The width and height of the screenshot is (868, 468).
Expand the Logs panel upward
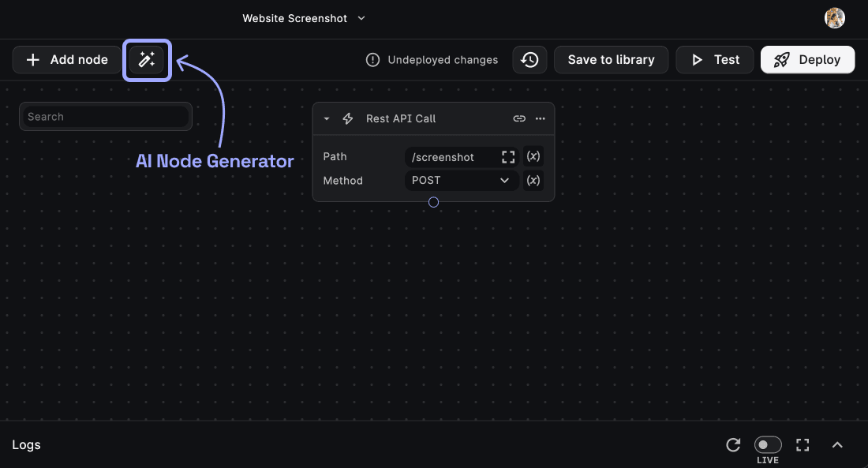click(x=837, y=444)
